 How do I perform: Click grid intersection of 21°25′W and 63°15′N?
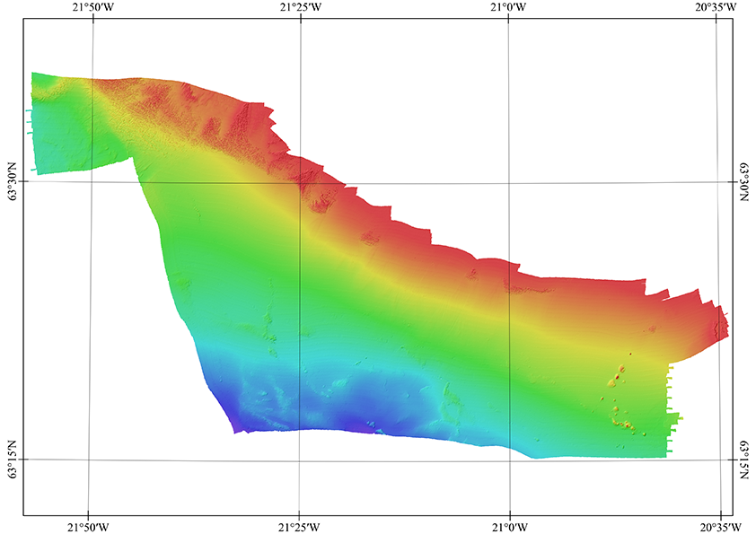click(300, 460)
